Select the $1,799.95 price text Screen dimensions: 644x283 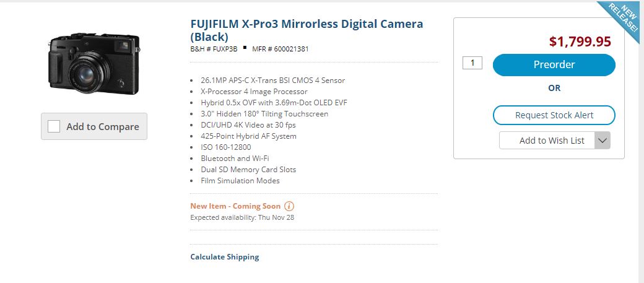click(580, 41)
